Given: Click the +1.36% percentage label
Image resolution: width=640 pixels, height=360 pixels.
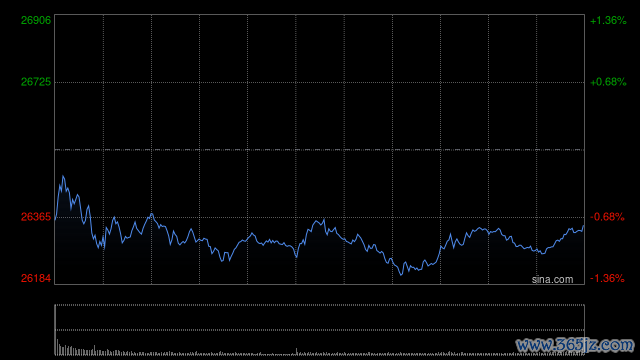Looking at the screenshot, I should tap(608, 20).
